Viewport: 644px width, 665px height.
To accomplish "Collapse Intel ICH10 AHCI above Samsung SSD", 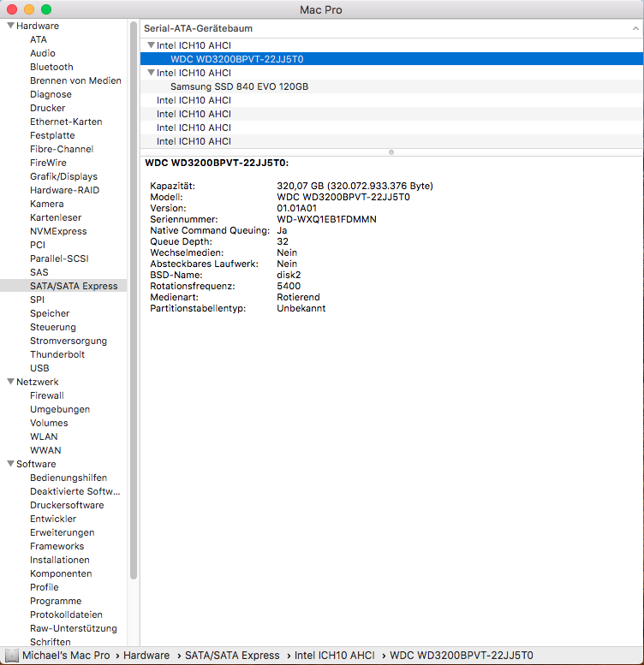I will pos(151,73).
